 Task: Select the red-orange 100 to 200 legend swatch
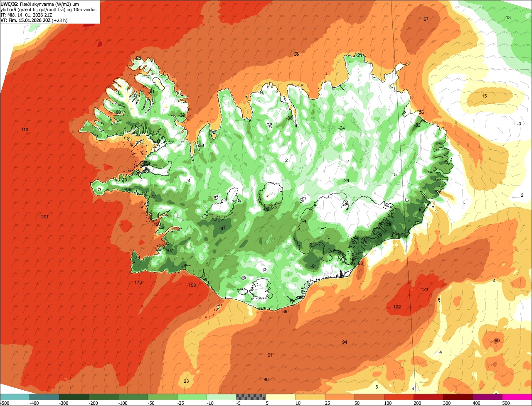pos(399,397)
